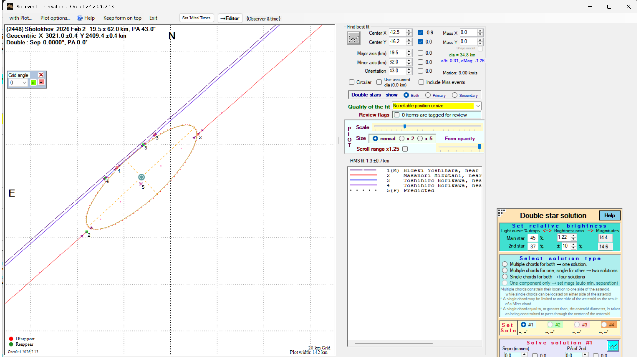Decrease grid angle with red minus button

(x=41, y=82)
